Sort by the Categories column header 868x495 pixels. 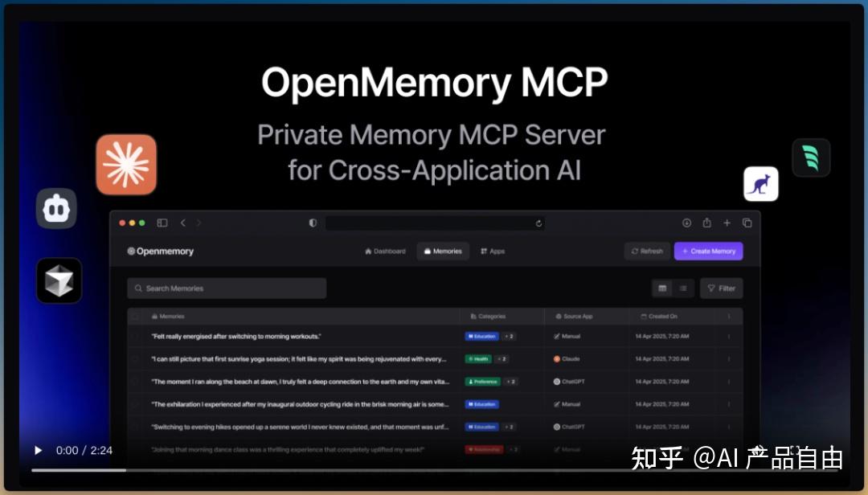tap(488, 316)
